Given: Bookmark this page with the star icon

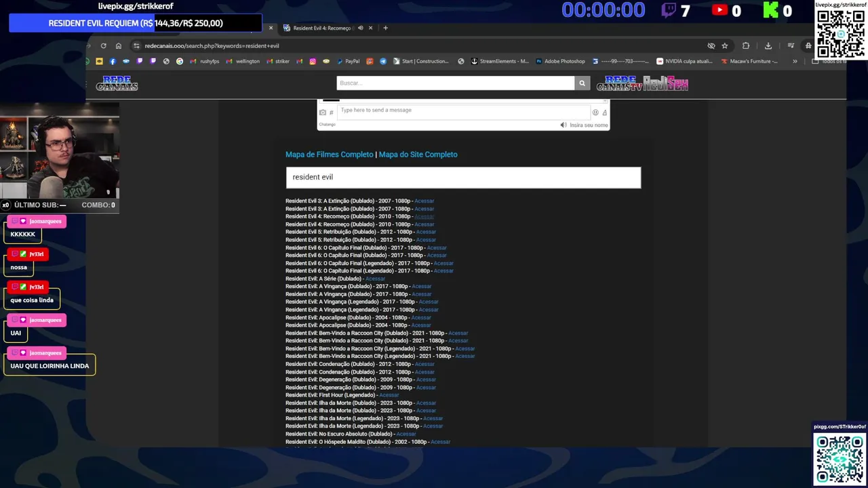Looking at the screenshot, I should coord(725,46).
